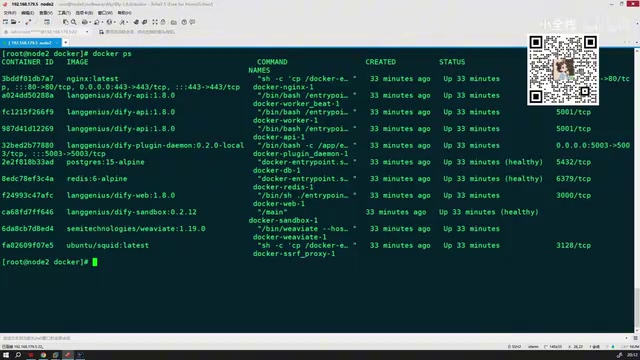The image size is (640, 360).
Task: Click the speech bubble feedback icon
Action: pos(192,22)
